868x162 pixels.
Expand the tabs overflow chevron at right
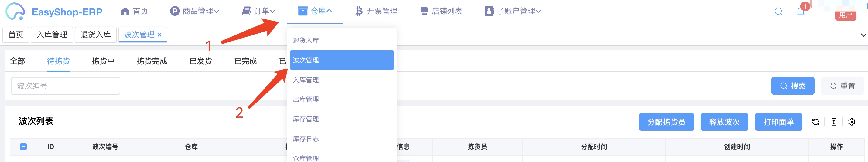(x=863, y=35)
